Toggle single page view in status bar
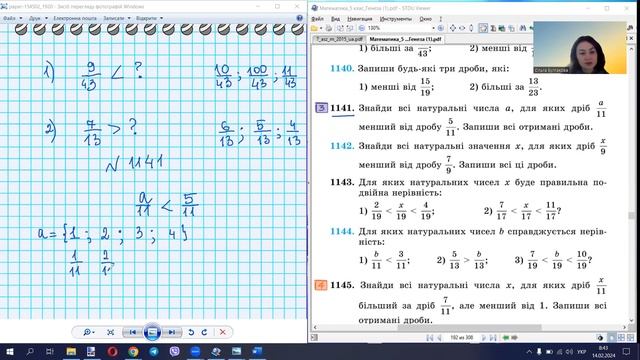 (x=611, y=338)
